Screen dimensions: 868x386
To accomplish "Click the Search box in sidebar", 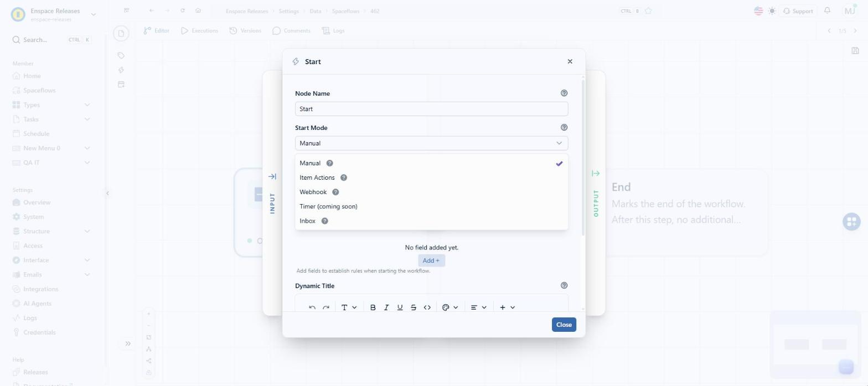I will [51, 40].
